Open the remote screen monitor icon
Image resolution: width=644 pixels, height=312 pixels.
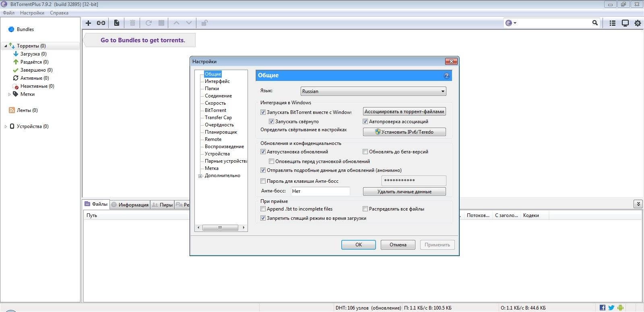click(625, 23)
